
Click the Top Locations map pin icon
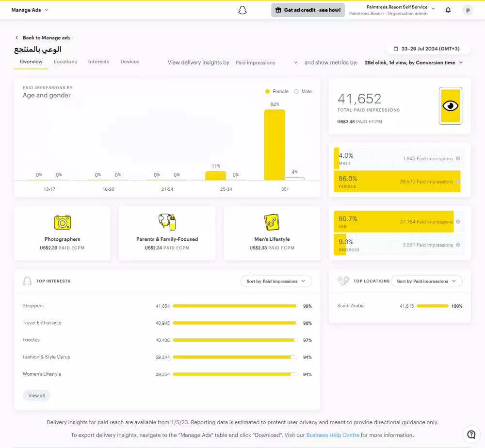click(x=343, y=281)
